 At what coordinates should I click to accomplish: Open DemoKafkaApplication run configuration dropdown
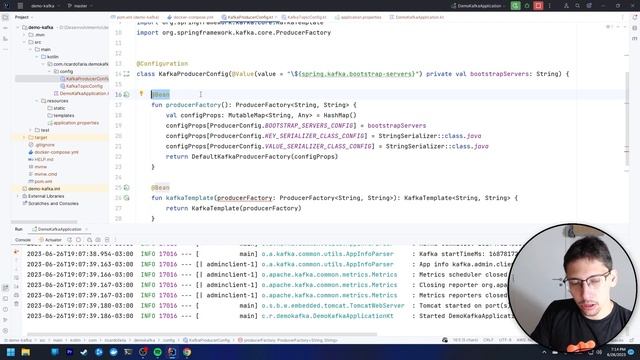point(478,6)
